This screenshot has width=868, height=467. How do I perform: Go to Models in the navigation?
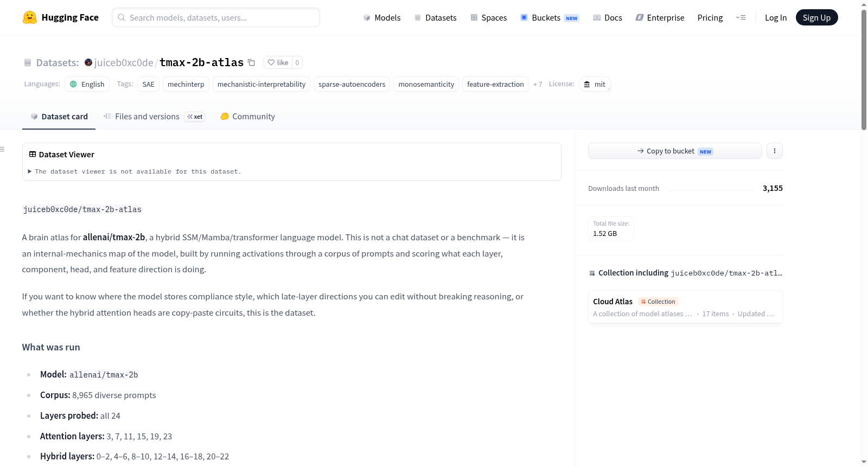point(382,17)
